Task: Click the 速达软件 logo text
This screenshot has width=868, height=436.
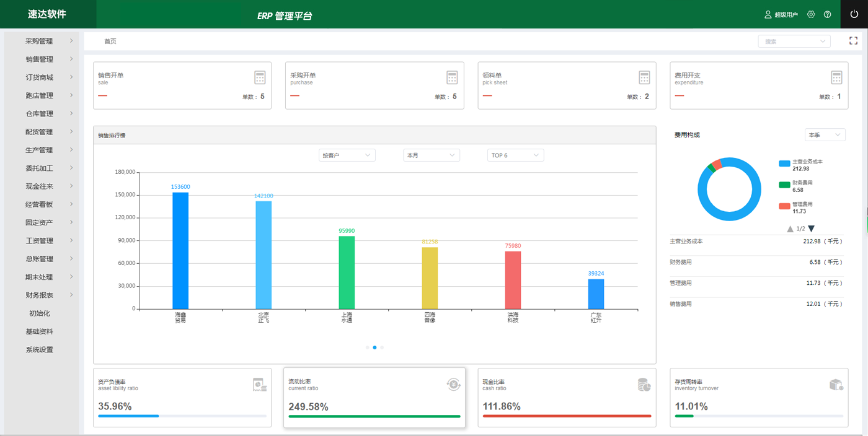Action: 47,14
